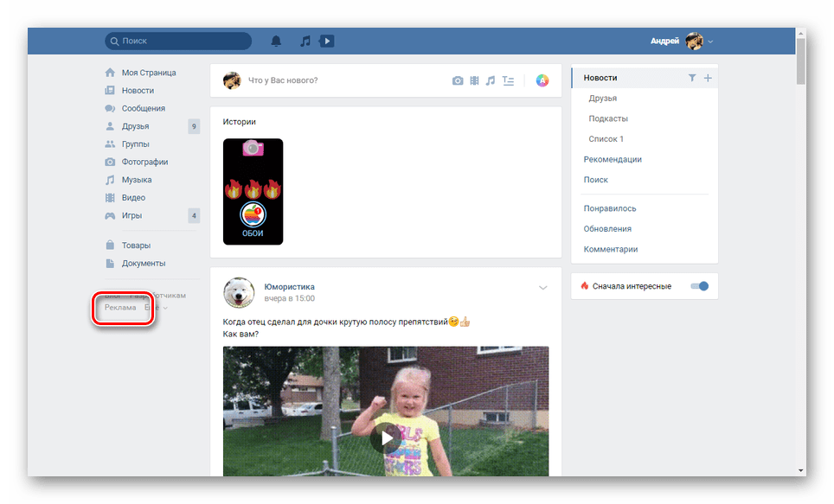
Task: Attach audio with the note icon in the post box
Action: pos(491,80)
